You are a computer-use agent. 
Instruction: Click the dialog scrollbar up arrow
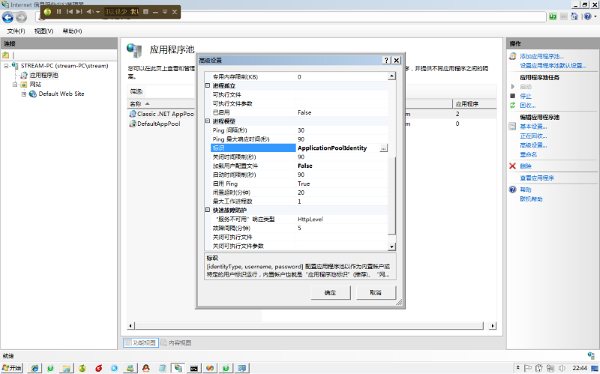coord(391,76)
